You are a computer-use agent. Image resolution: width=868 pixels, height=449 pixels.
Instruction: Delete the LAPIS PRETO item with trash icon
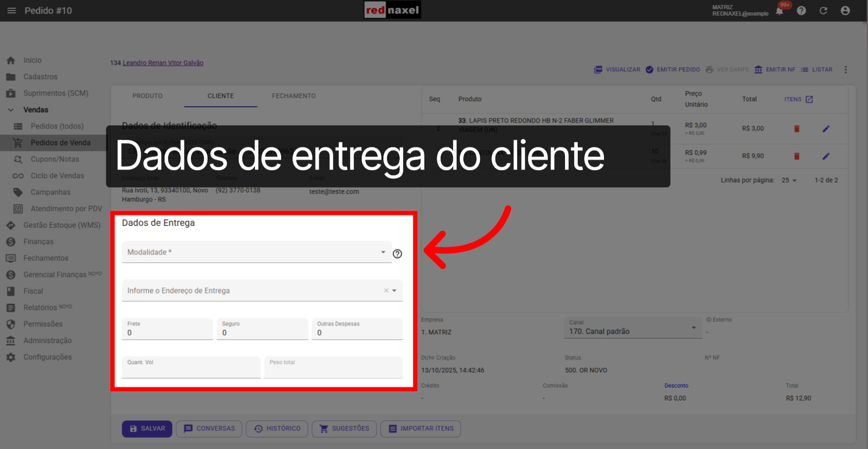pyautogui.click(x=797, y=128)
